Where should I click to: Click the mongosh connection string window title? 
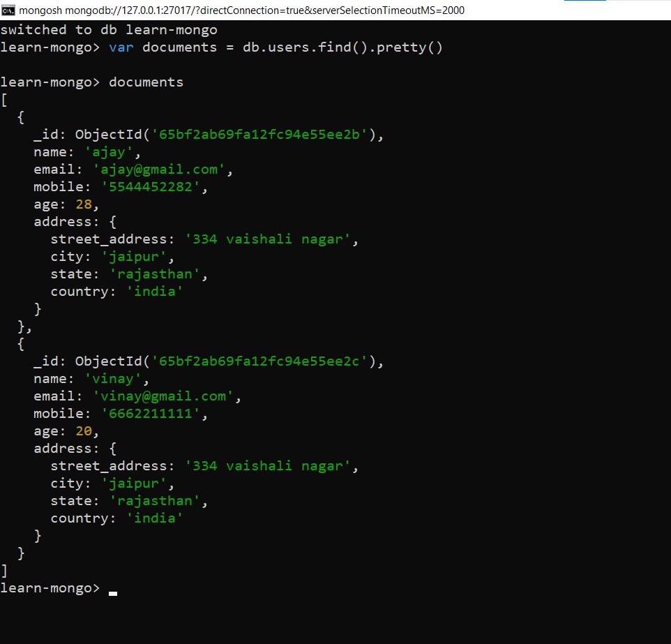tap(242, 10)
